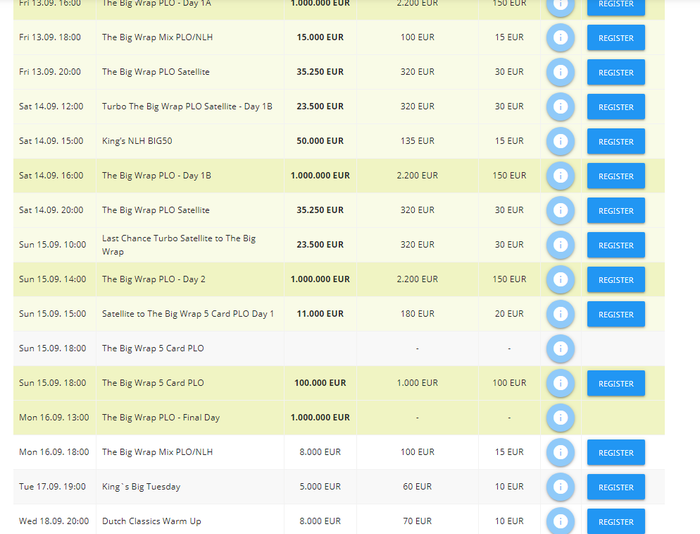The width and height of the screenshot is (700, 534).
Task: Register for Sat 14.09 20:00 PLO Satellite
Action: (x=616, y=211)
